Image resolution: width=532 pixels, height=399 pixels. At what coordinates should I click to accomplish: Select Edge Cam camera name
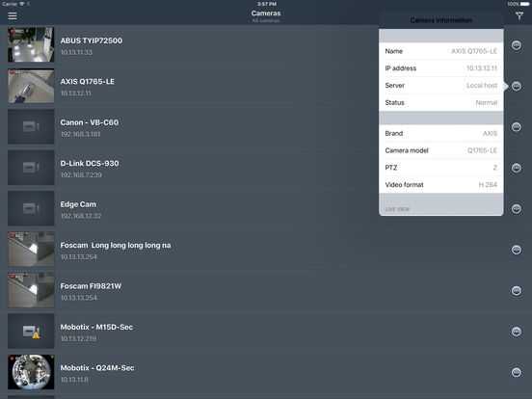(x=78, y=204)
